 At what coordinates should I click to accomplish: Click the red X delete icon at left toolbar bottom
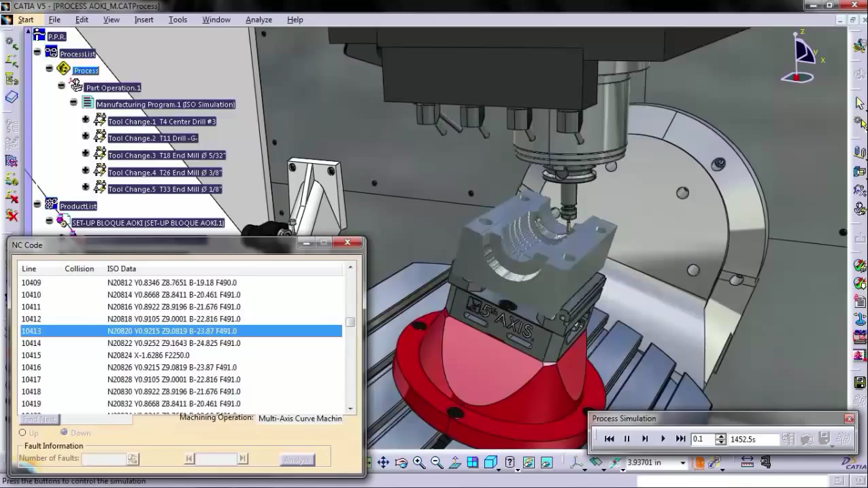coord(12,215)
